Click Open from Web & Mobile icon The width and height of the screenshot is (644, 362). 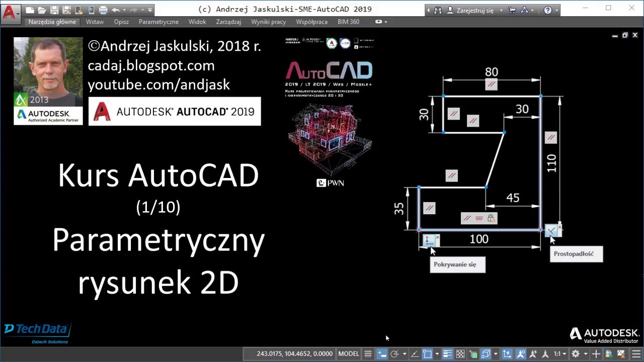[79, 10]
